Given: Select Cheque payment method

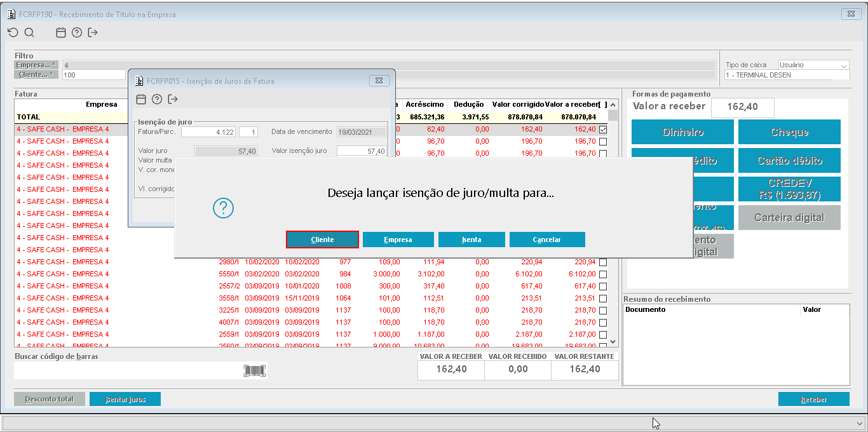Looking at the screenshot, I should point(789,132).
